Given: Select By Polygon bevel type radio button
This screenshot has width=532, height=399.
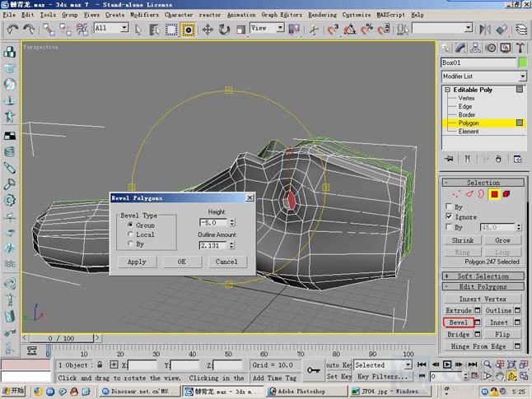Looking at the screenshot, I should 130,244.
